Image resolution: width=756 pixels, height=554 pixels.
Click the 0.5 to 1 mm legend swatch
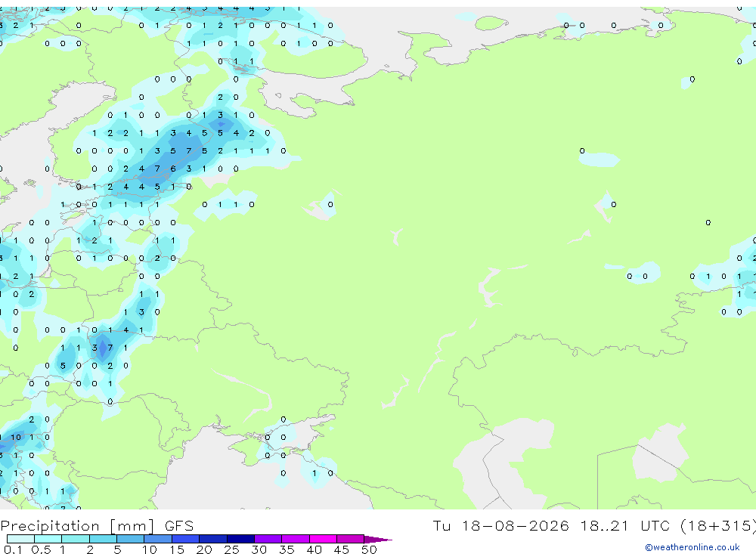click(x=48, y=539)
